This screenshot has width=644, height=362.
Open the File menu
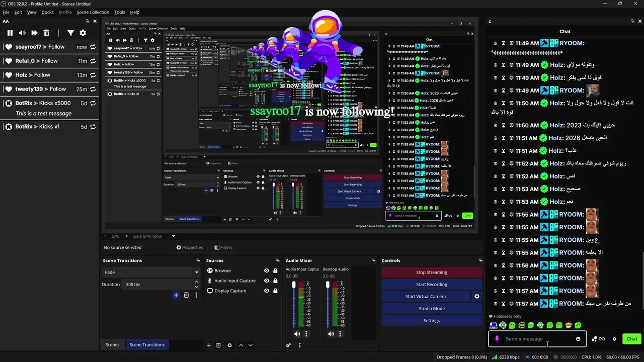tap(6, 12)
